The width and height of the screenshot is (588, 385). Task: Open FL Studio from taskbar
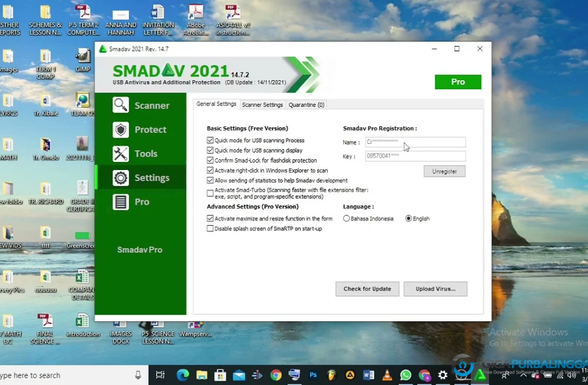pyautogui.click(x=331, y=375)
